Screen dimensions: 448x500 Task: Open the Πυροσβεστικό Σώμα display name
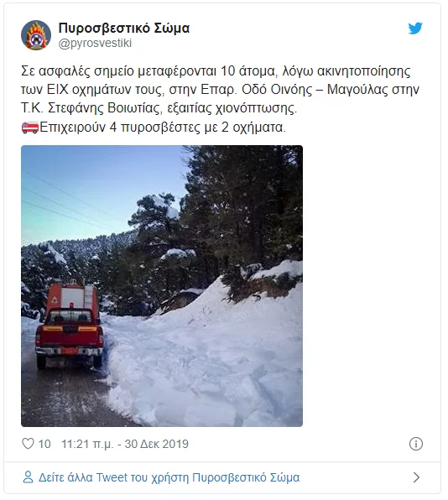(124, 28)
